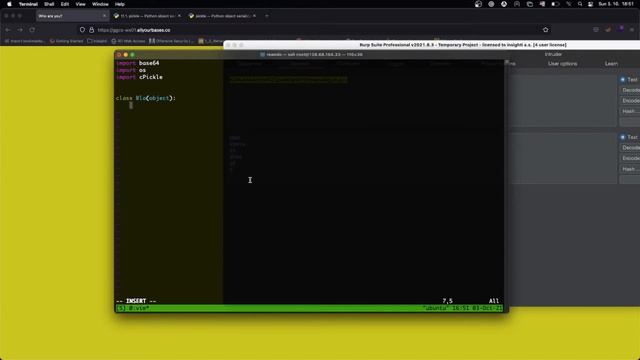This screenshot has height=360, width=640.
Task: Close the second pickle docs tab
Action: (x=254, y=16)
